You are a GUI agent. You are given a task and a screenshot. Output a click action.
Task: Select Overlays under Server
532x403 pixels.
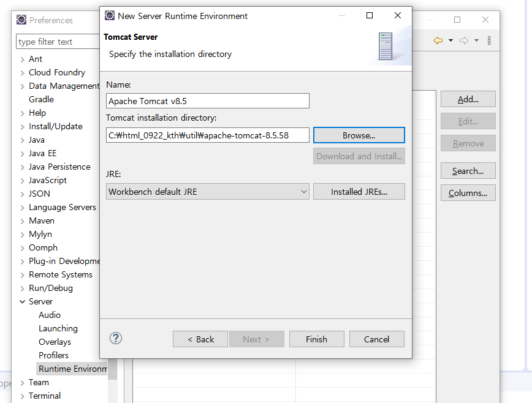55,342
